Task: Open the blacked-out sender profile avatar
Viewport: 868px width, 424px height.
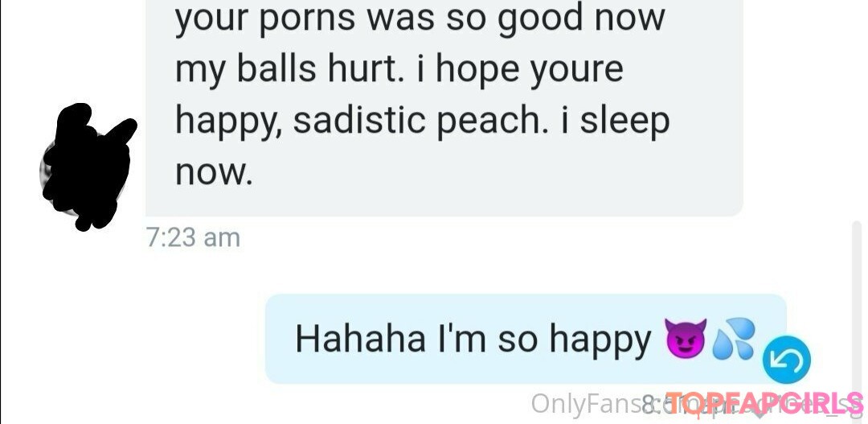Action: 88,167
